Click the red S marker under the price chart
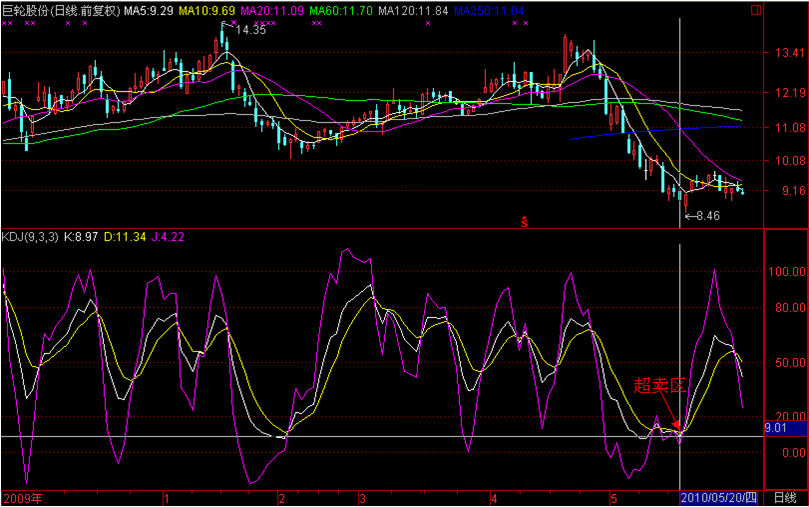Screen dimensions: 810x507 (x=524, y=222)
